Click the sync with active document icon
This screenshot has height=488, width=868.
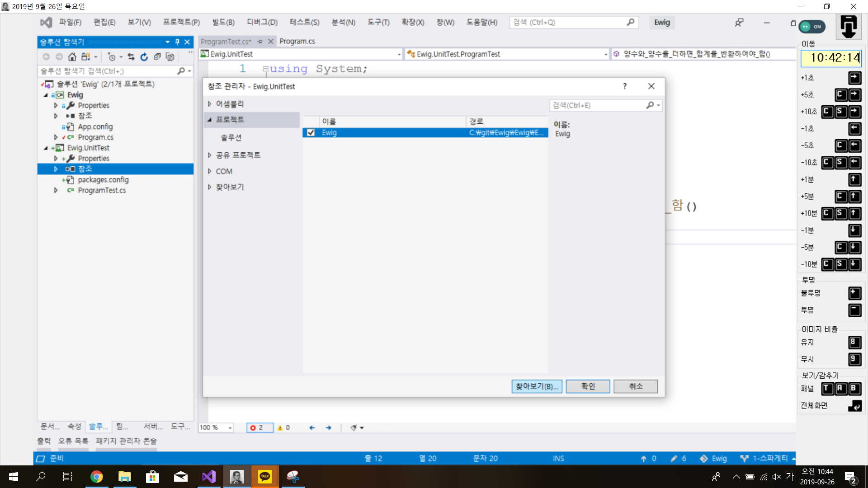click(x=131, y=56)
